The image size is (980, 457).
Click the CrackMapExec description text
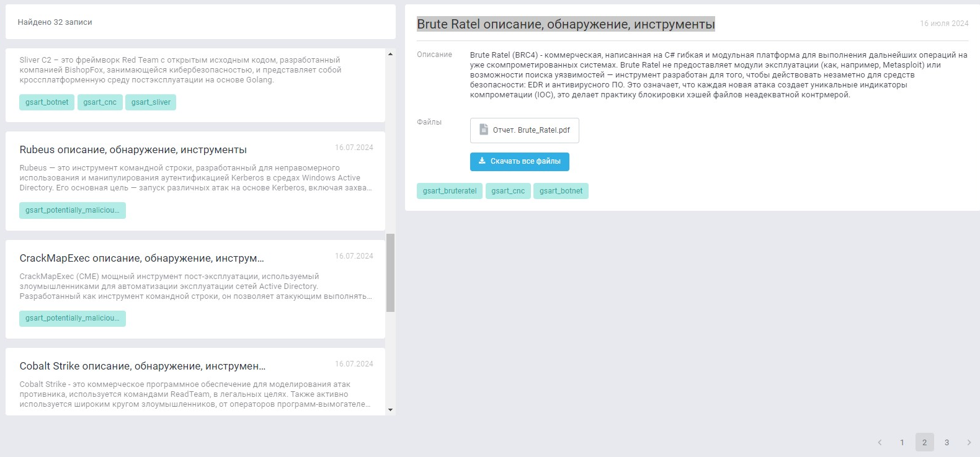pos(195,286)
